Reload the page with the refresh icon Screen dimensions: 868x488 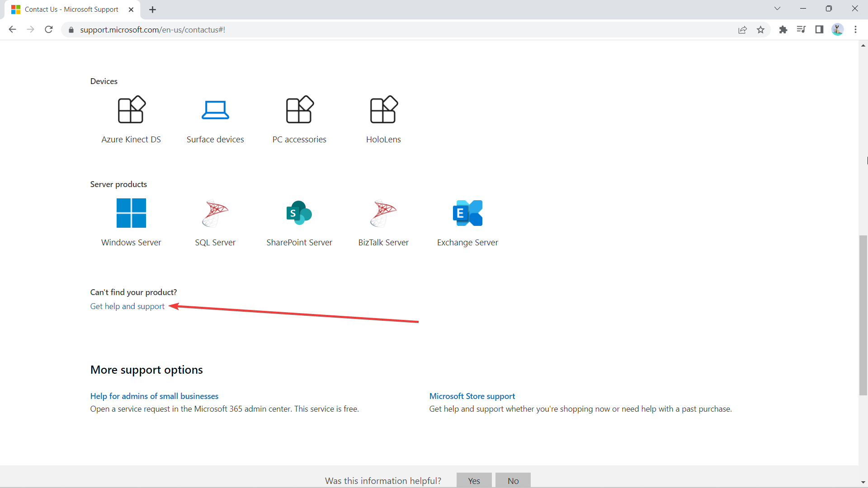pos(49,29)
